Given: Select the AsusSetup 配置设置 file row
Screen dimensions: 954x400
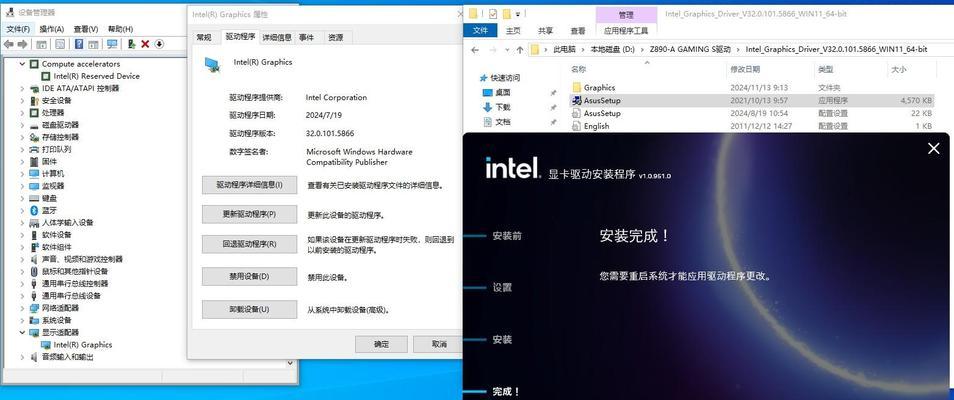Looking at the screenshot, I should pyautogui.click(x=750, y=113).
